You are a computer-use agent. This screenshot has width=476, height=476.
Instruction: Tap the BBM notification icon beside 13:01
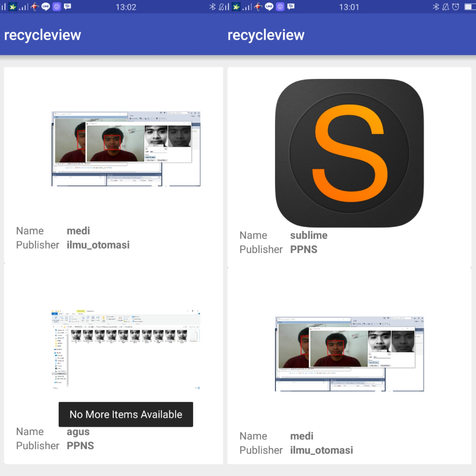(x=291, y=6)
